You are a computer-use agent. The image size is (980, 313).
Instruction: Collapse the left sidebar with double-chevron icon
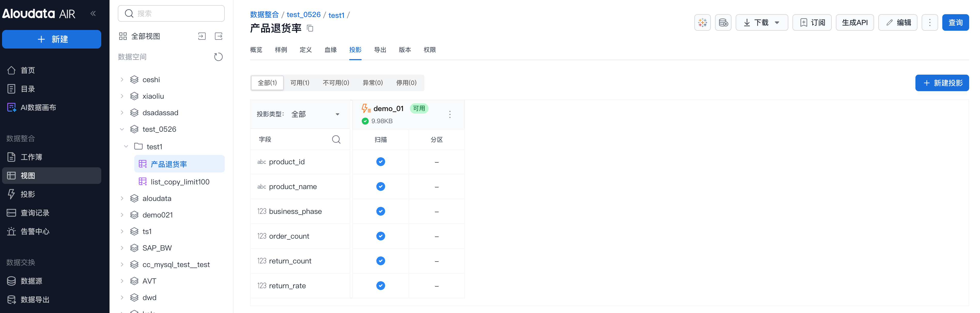(93, 13)
